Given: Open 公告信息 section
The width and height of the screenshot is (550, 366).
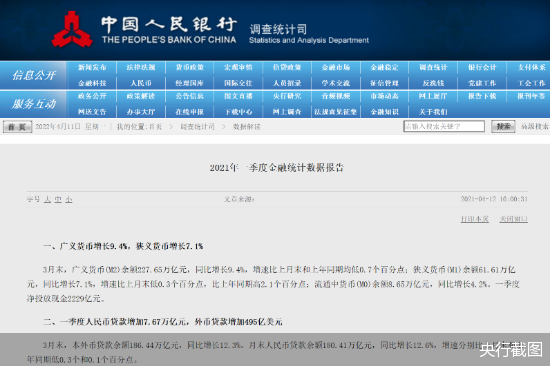Looking at the screenshot, I should (189, 96).
